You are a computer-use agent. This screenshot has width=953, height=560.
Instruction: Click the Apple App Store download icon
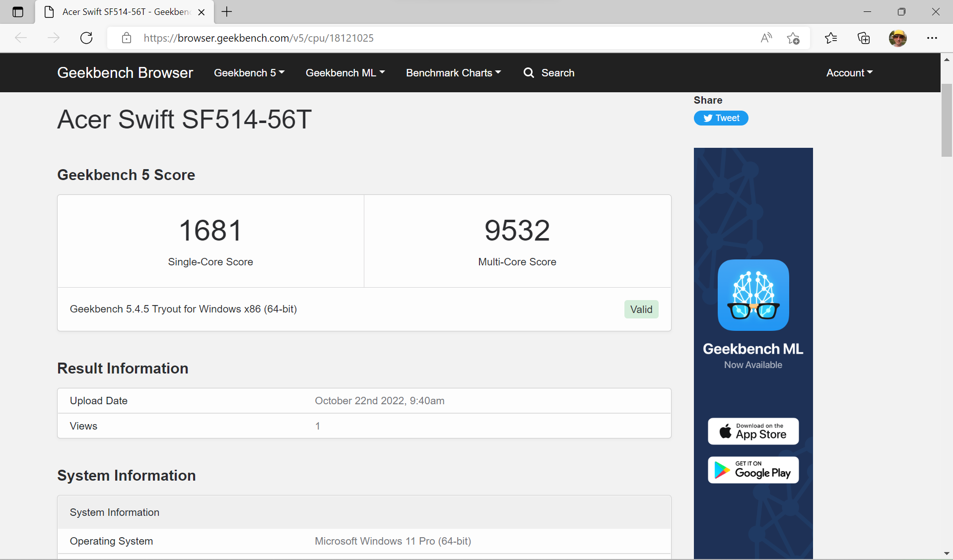(x=752, y=431)
